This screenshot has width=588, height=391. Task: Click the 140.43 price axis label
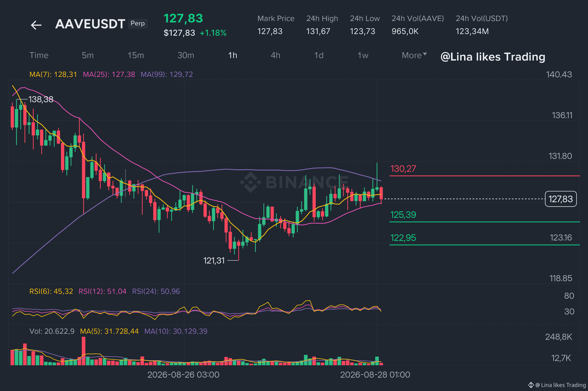click(x=559, y=74)
